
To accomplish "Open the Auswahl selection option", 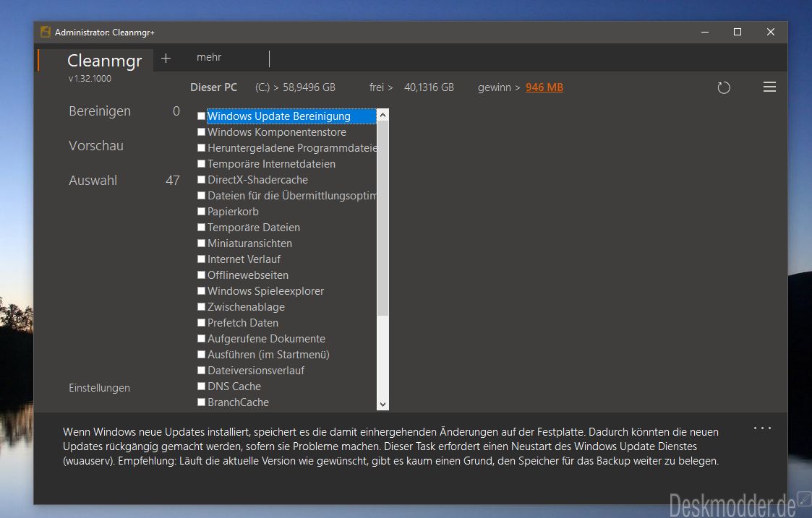I will coord(93,181).
